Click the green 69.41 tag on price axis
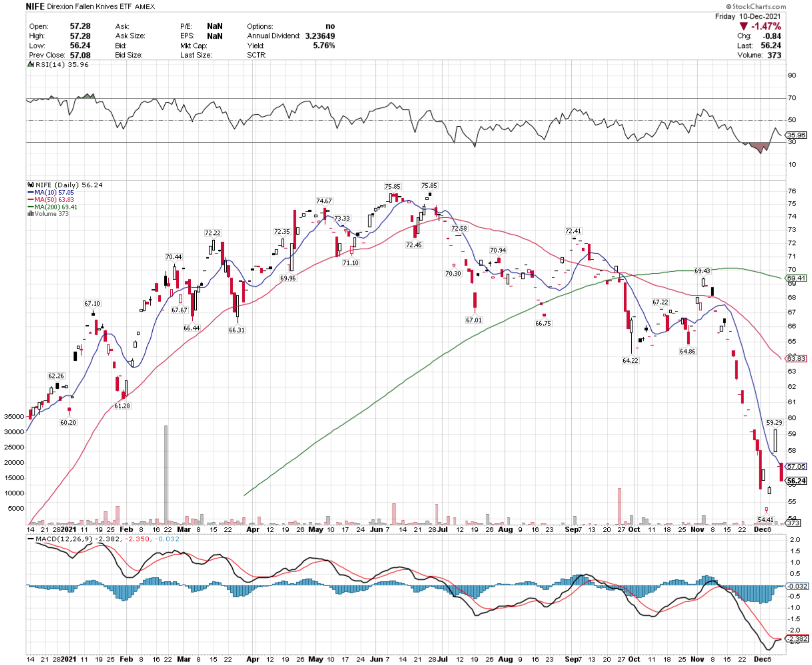The height and width of the screenshot is (665, 812). [x=797, y=278]
